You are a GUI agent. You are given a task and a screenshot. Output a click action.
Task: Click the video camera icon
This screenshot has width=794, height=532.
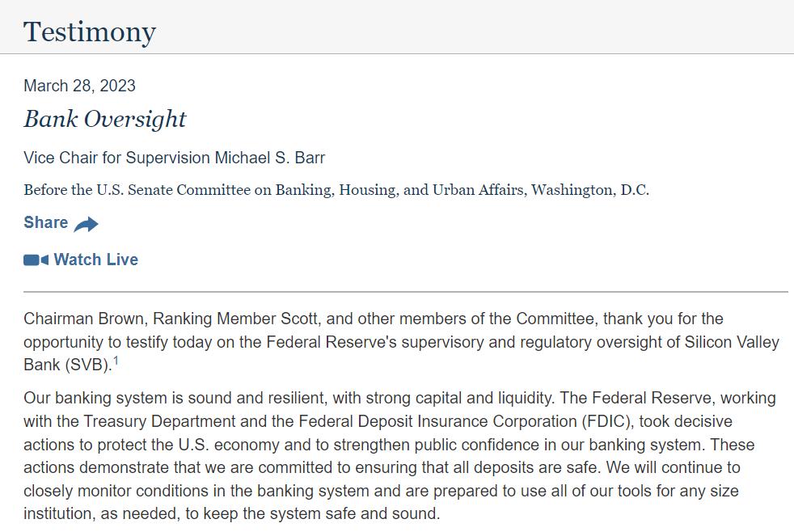[x=36, y=260]
